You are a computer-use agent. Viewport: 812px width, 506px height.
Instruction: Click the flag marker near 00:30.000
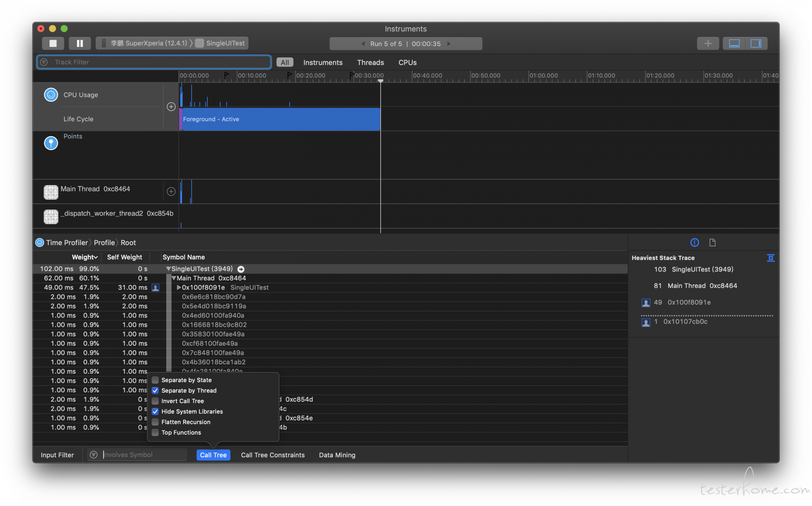(351, 75)
